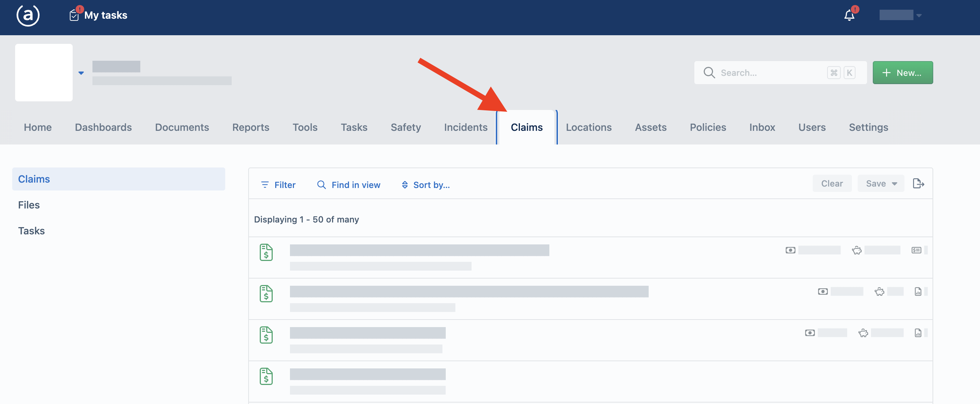The image size is (980, 404).
Task: Click the export icon beside Save
Action: click(x=918, y=184)
